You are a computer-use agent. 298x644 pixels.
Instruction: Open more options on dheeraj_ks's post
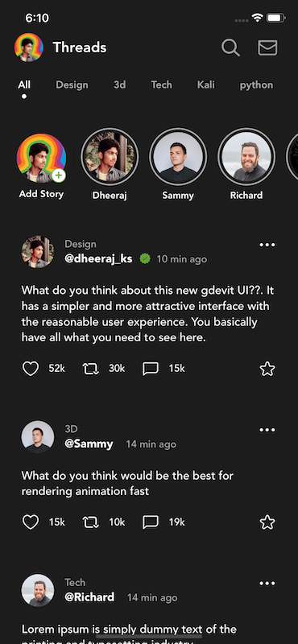(267, 246)
